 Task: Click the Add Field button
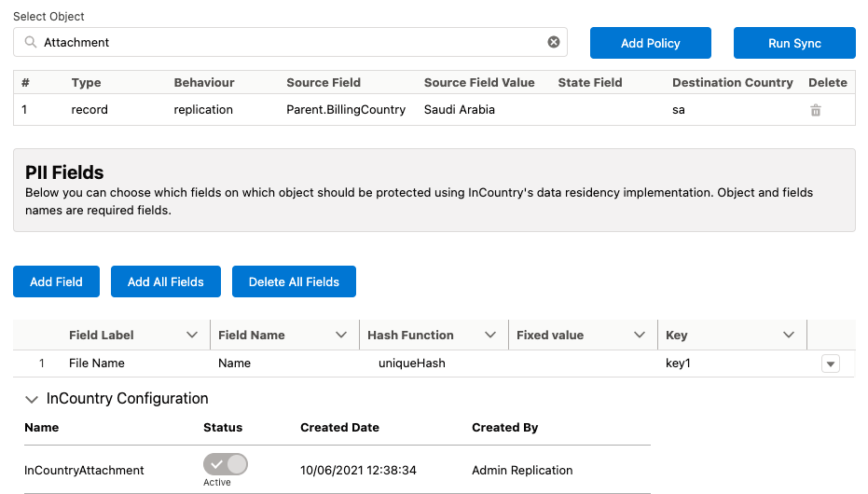point(56,281)
